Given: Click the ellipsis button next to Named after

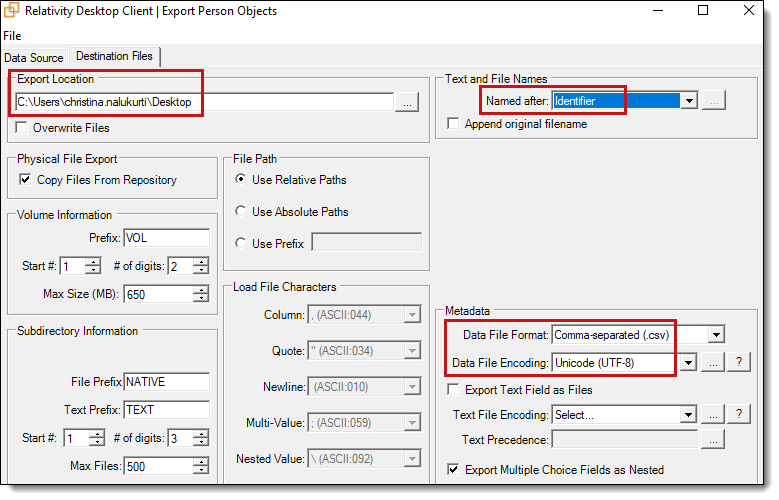Looking at the screenshot, I should [x=713, y=101].
